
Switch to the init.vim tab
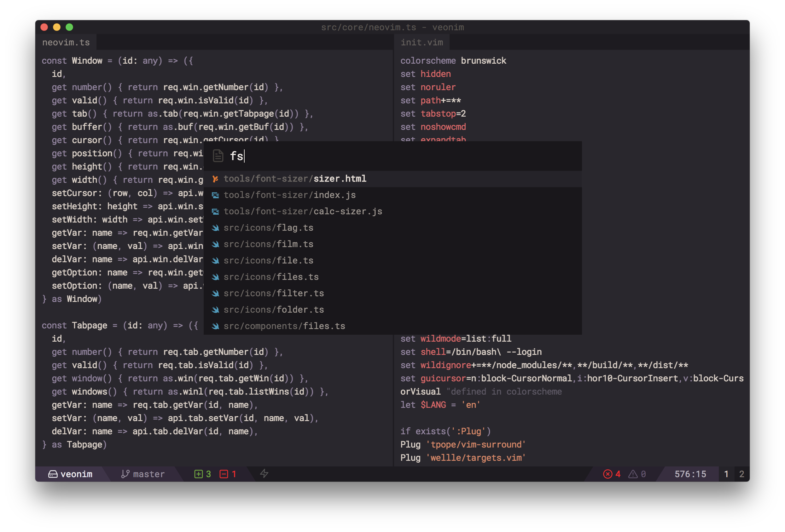421,42
